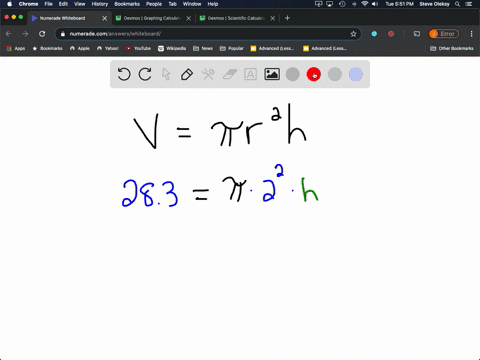
Task: Pick the light blue color swatch
Action: 356,74
